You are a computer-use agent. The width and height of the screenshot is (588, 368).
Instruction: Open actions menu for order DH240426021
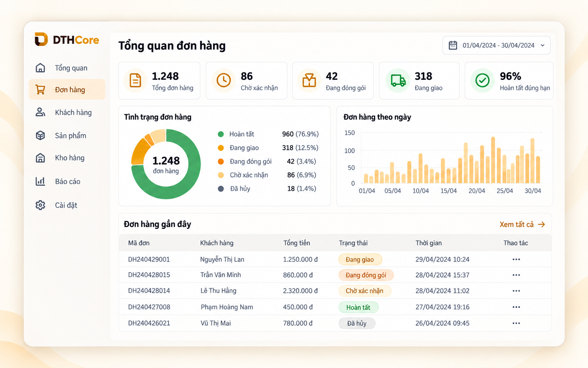(x=516, y=323)
